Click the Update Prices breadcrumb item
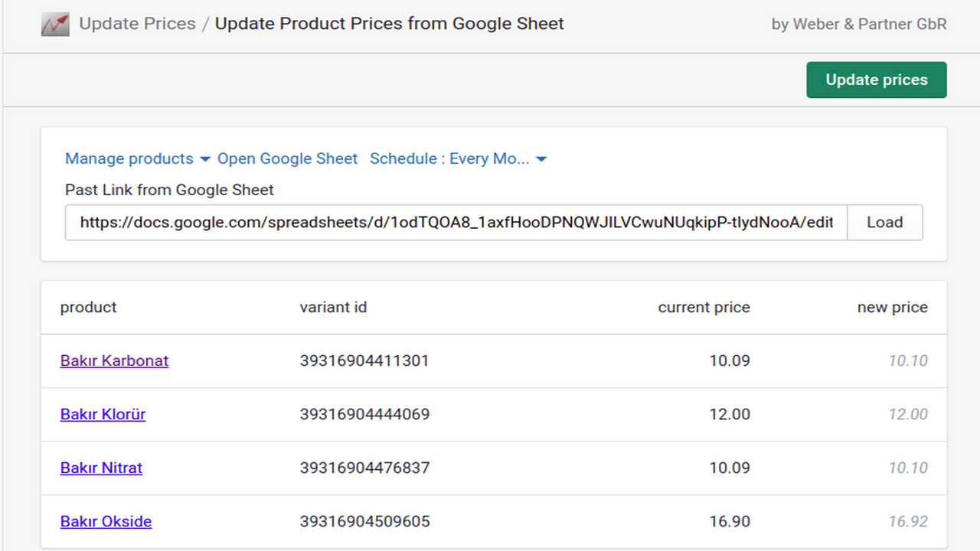Viewport: 980px width, 551px height. pyautogui.click(x=136, y=24)
